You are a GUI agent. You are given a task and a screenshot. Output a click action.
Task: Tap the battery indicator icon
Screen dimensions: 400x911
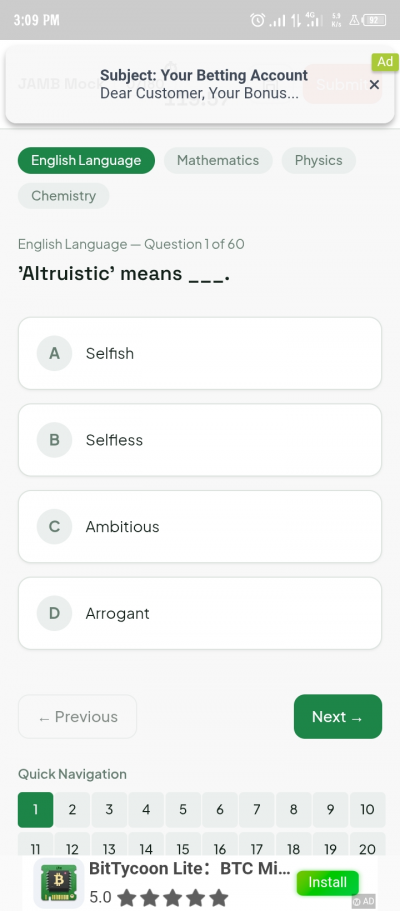[x=373, y=20]
